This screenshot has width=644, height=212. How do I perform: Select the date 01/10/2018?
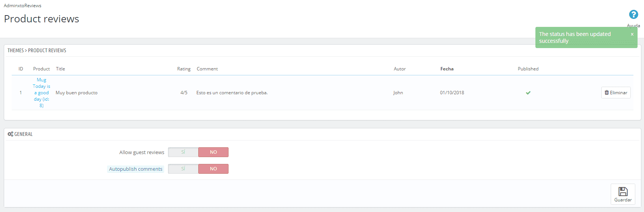pyautogui.click(x=452, y=93)
